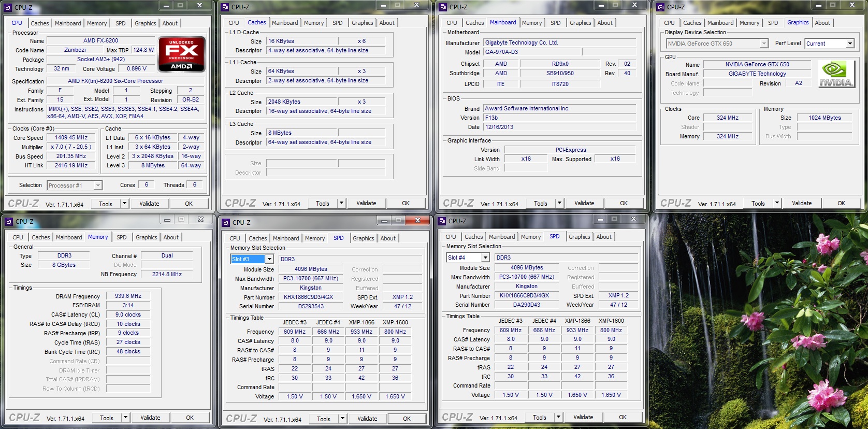Click the GPU memory size value 1024 MBytes
Image resolution: width=868 pixels, height=429 pixels.
tap(824, 118)
